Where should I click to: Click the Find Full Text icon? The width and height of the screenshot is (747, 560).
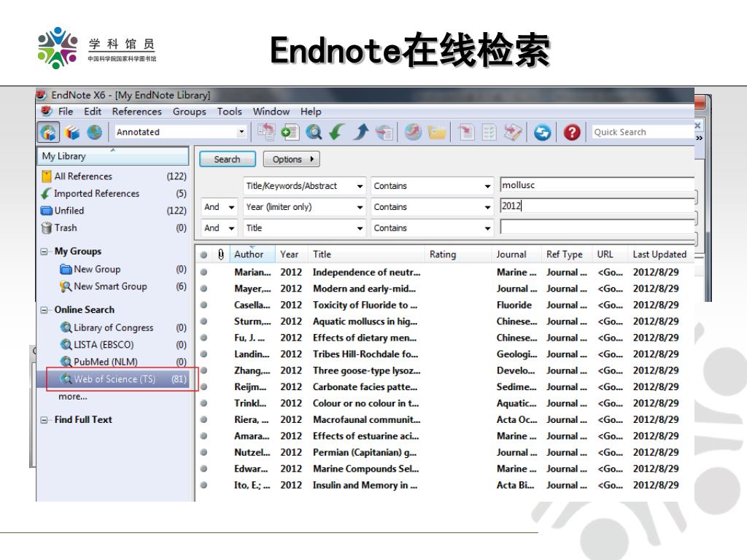[x=384, y=132]
